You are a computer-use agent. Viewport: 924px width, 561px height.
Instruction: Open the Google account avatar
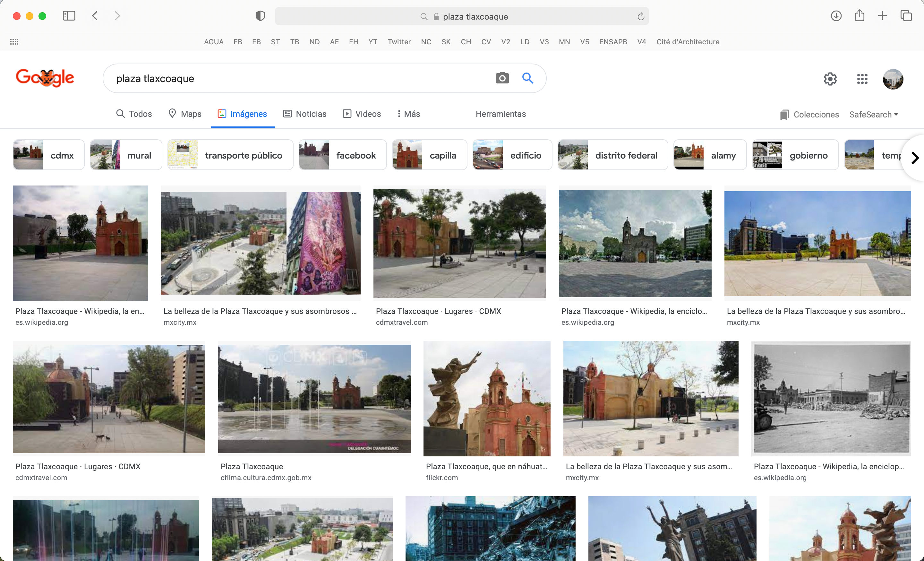pos(893,79)
